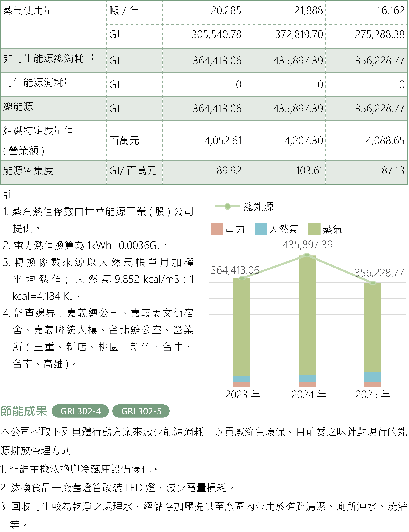
Task: Click the steam tonnage value 16,162
Action: tap(391, 10)
